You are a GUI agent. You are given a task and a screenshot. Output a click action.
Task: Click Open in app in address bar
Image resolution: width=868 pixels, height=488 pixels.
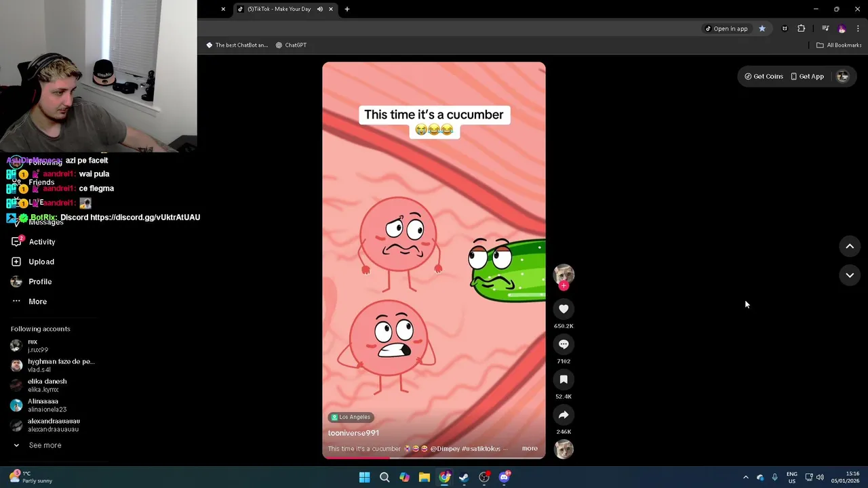(726, 28)
